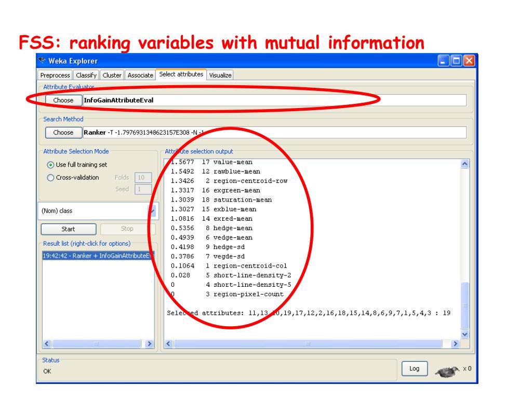Select Use full training set option
This screenshot has height=399, width=532.
(x=77, y=165)
